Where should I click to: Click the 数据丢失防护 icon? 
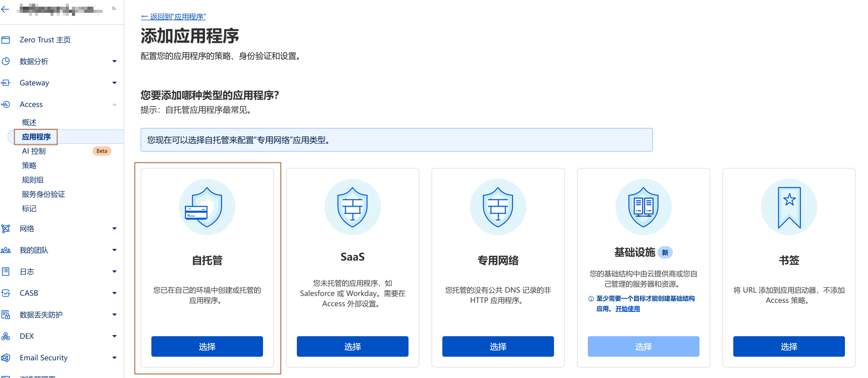click(x=6, y=315)
